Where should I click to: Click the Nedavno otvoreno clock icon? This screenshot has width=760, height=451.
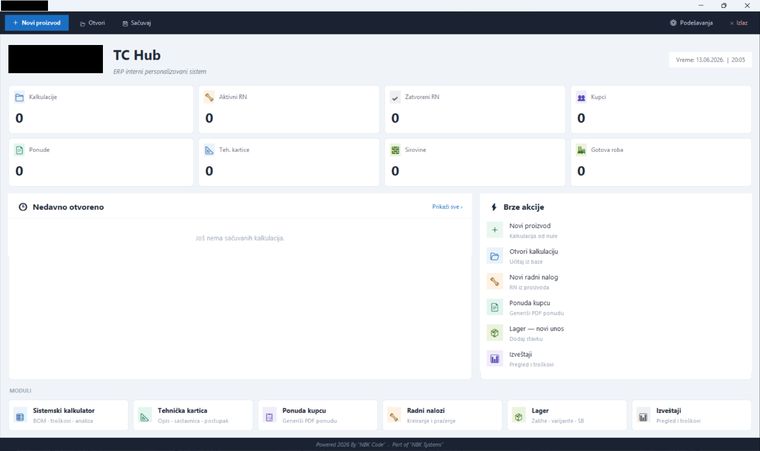point(23,207)
